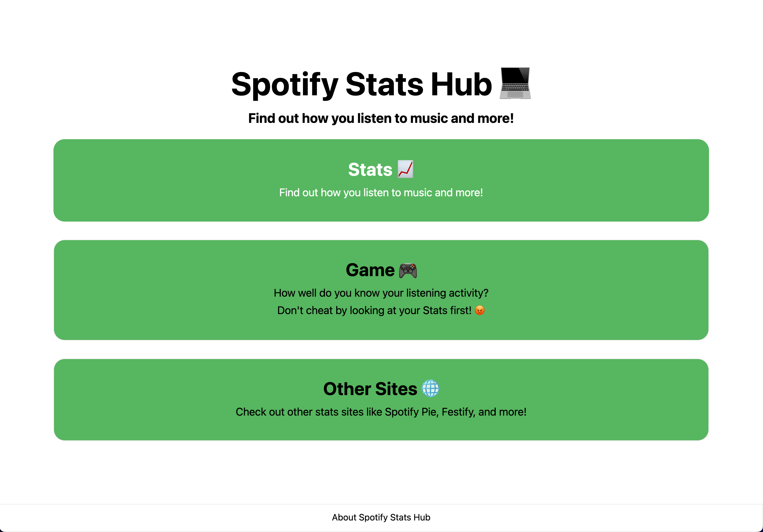The height and width of the screenshot is (532, 763).
Task: Click the listening activity question in Game card
Action: 381,293
